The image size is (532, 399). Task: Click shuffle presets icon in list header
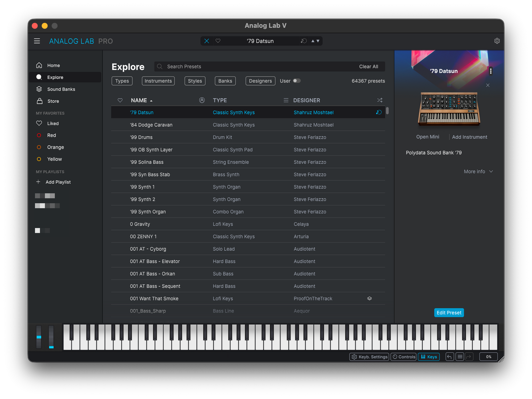(x=379, y=100)
